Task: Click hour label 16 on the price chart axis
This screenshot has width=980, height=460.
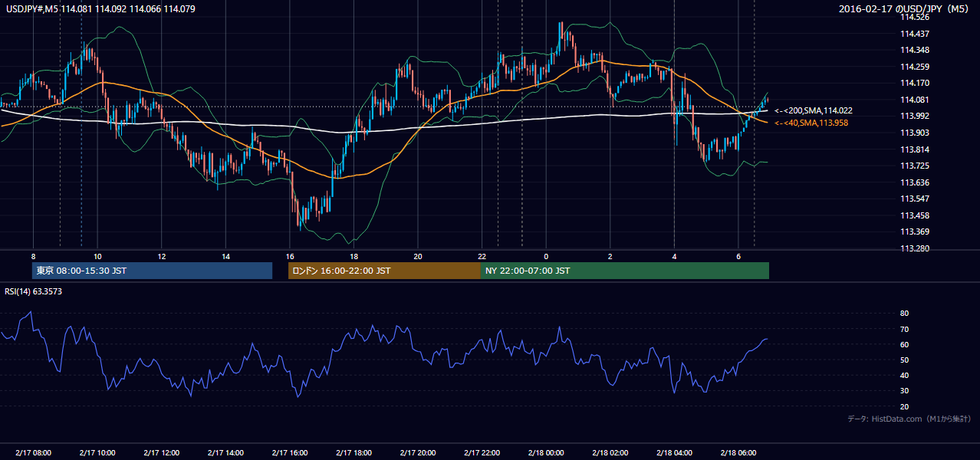Action: pyautogui.click(x=289, y=256)
